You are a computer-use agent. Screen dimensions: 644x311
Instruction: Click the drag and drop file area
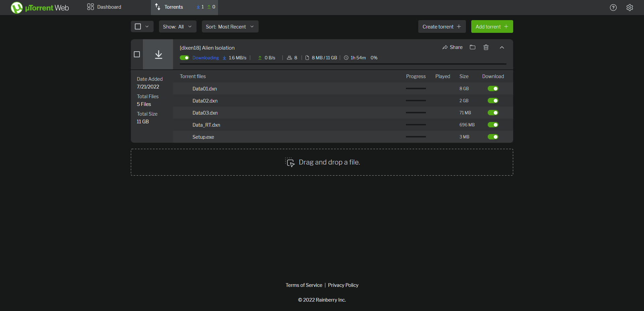pyautogui.click(x=322, y=162)
